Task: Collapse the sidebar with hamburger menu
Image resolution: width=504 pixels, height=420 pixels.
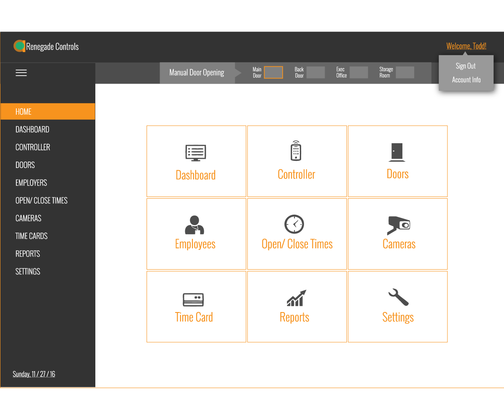Action: point(21,73)
